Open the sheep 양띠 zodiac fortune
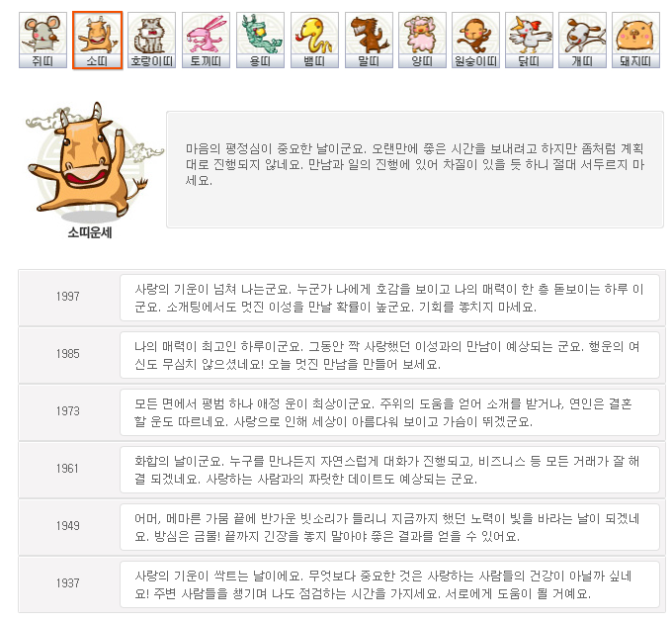This screenshot has width=672, height=622. tap(422, 40)
